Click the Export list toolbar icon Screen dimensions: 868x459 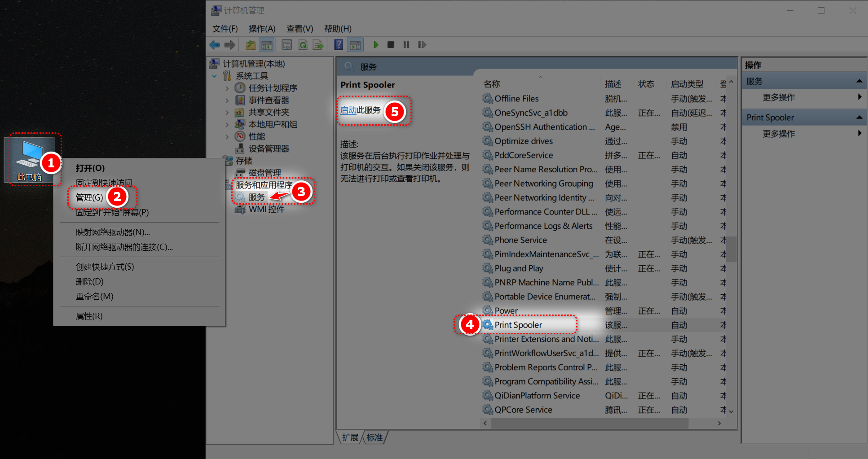(318, 45)
